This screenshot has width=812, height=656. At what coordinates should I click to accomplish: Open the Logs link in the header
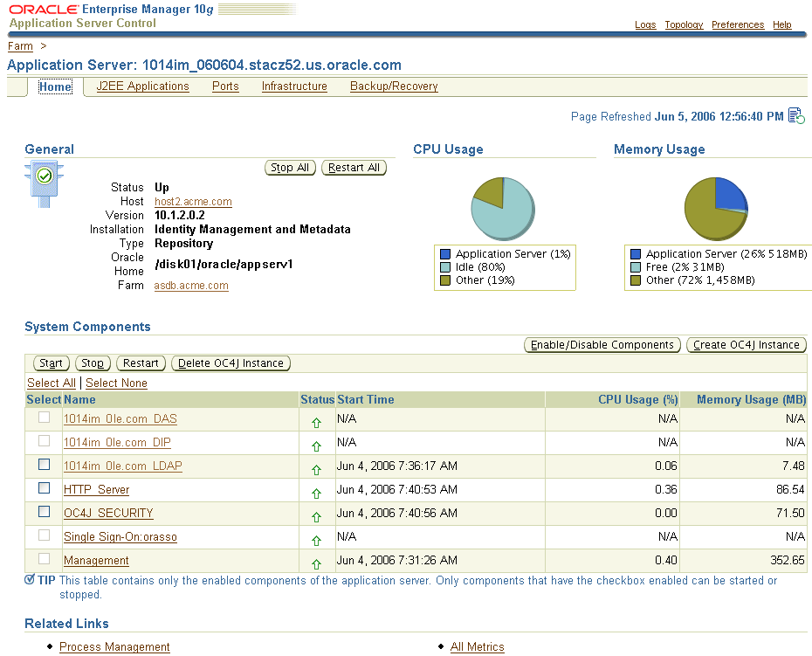[x=645, y=24]
